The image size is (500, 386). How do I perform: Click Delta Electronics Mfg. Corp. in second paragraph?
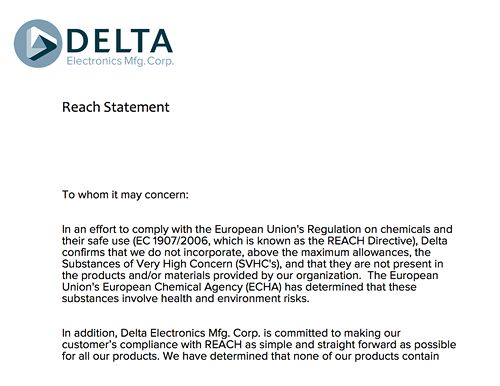click(190, 333)
